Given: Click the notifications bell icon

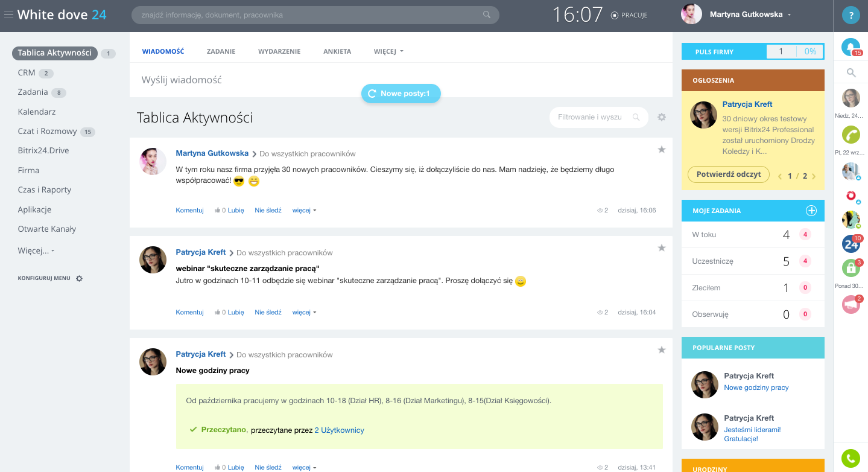Looking at the screenshot, I should coord(851,48).
